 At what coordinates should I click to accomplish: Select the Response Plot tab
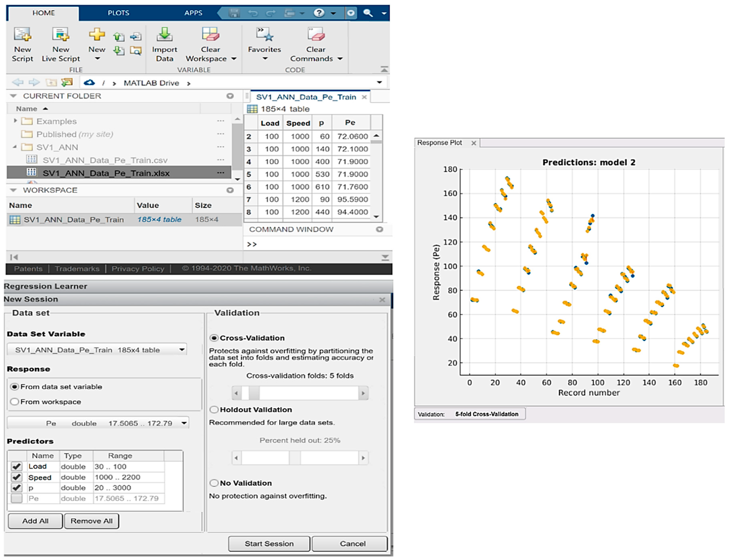[x=440, y=143]
